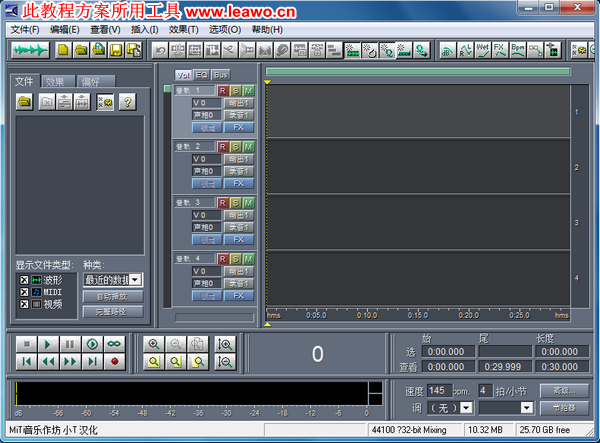Start recording with the red record button
The image size is (600, 443).
pos(114,362)
